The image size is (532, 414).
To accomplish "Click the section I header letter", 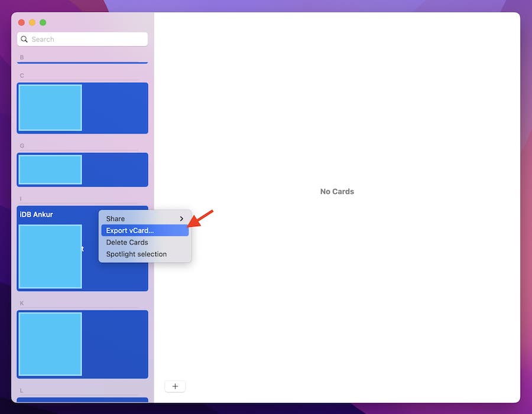I will 21,199.
